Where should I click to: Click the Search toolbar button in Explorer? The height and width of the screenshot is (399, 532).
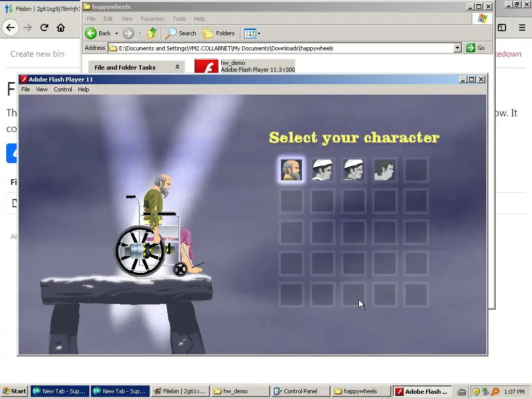click(181, 33)
